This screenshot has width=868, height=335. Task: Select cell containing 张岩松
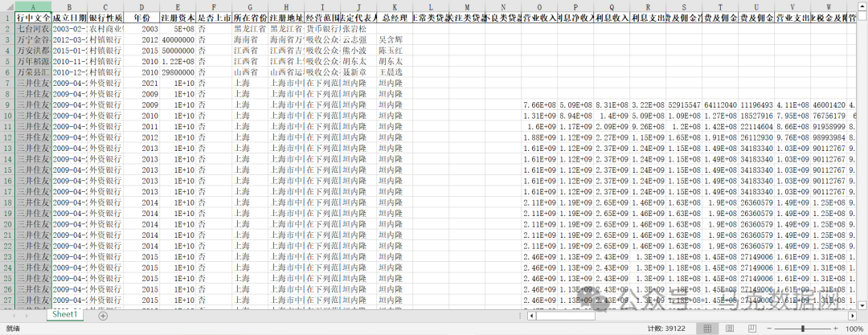point(358,28)
